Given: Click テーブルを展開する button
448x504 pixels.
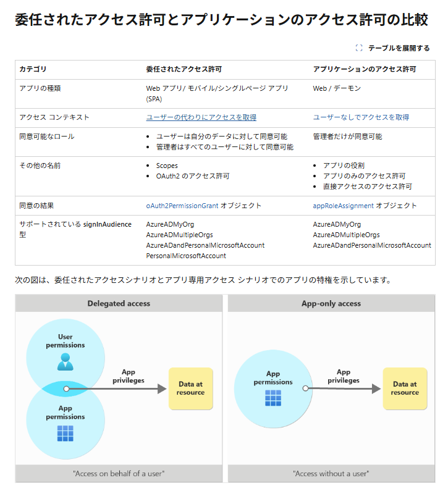Looking at the screenshot, I should coord(392,48).
